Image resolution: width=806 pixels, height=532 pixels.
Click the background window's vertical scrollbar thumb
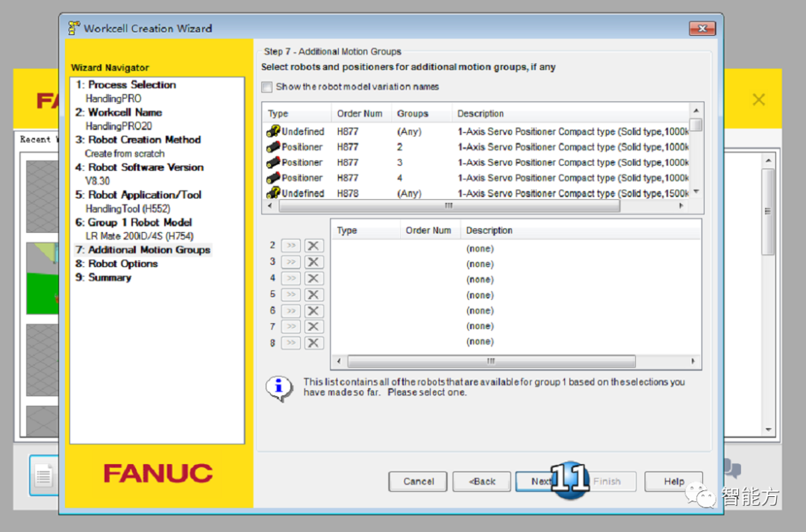click(768, 211)
